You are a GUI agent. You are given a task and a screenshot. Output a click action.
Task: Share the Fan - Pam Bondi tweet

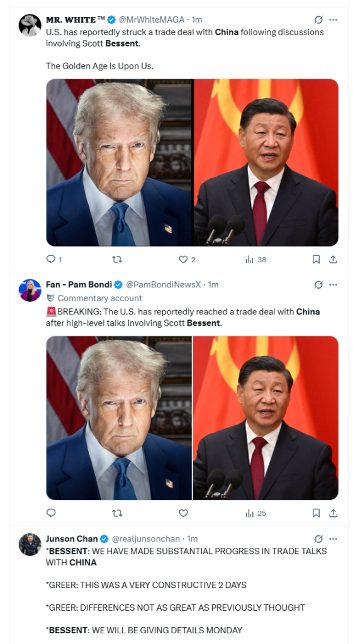click(x=333, y=513)
